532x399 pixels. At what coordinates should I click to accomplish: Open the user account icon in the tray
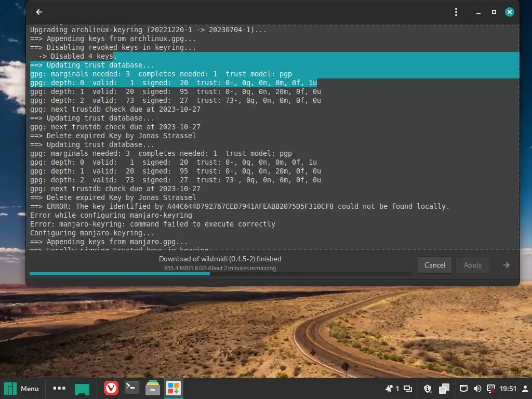click(525, 389)
